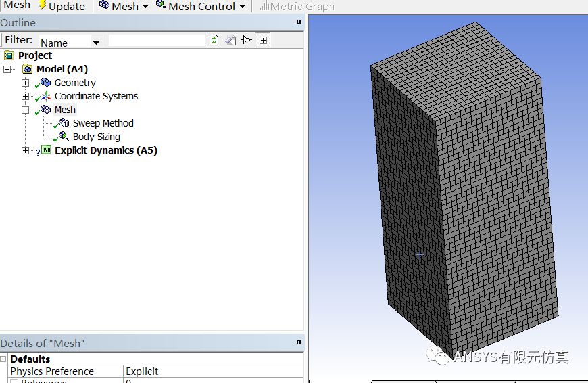Select the Model (A4) tree item
This screenshot has height=383, width=588.
tap(62, 69)
